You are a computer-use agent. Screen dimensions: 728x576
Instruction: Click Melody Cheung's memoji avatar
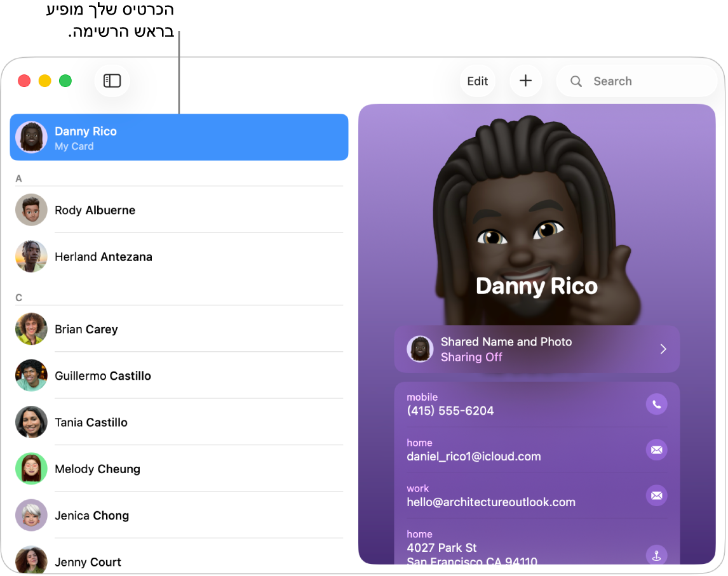(32, 469)
